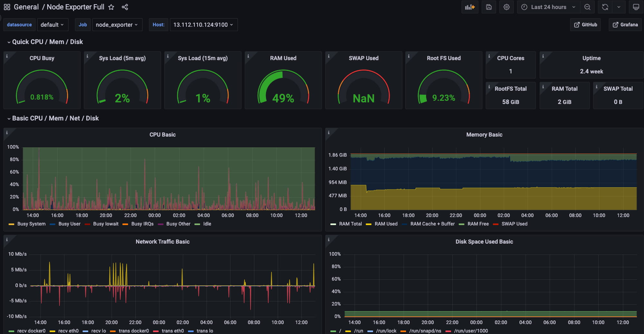Viewport: 644px width, 334px height.
Task: Refresh the dashboard
Action: [x=605, y=7]
